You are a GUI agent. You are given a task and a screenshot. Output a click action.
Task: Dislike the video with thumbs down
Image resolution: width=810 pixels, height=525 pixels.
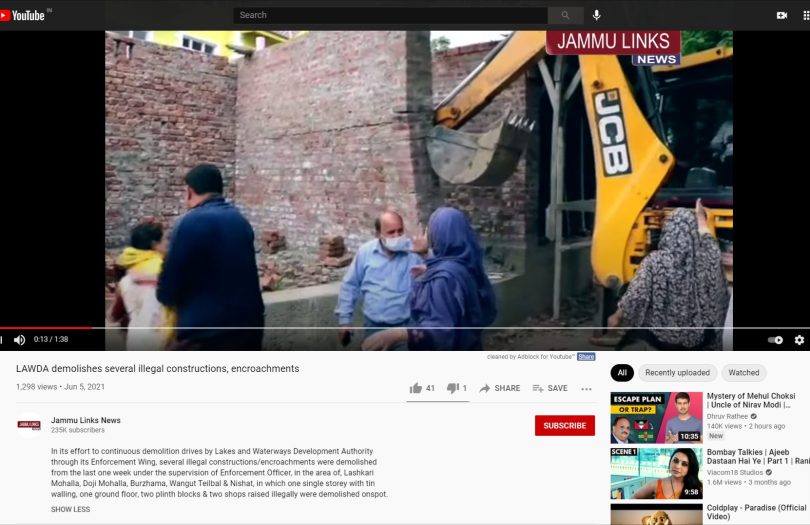point(457,388)
